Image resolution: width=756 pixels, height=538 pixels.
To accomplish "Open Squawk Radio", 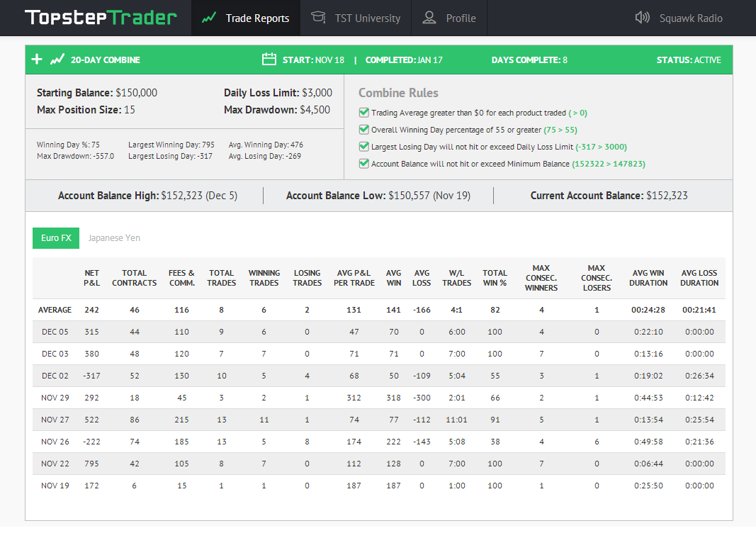I will pos(679,18).
